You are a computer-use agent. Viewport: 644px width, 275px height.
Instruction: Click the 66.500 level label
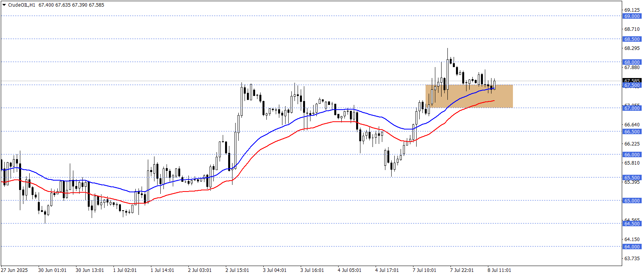(632, 131)
